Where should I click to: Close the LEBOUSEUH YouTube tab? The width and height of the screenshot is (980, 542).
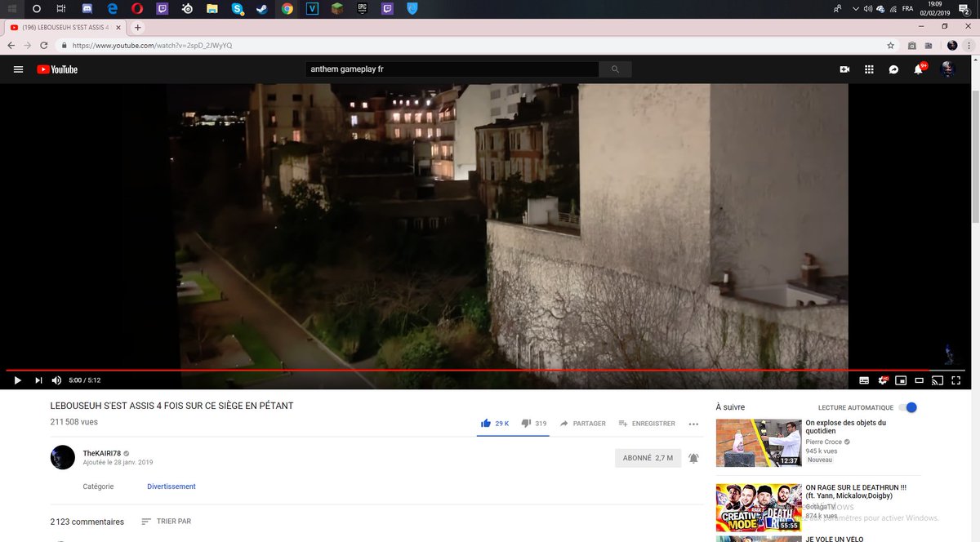tap(120, 27)
